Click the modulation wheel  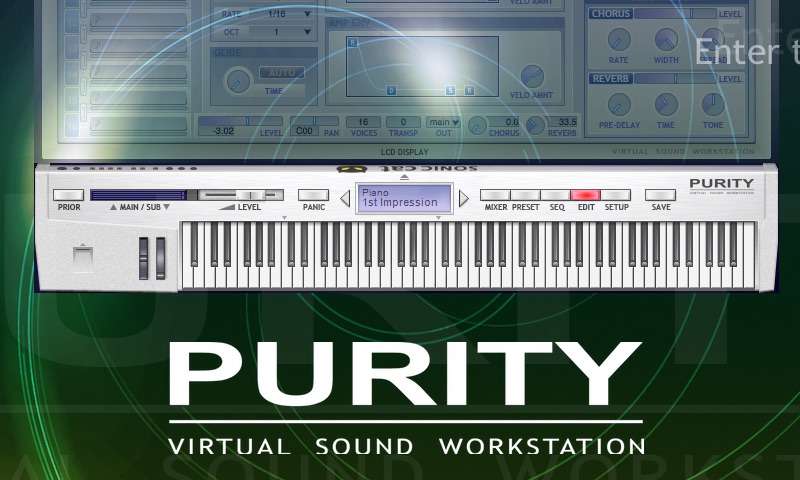[161, 258]
